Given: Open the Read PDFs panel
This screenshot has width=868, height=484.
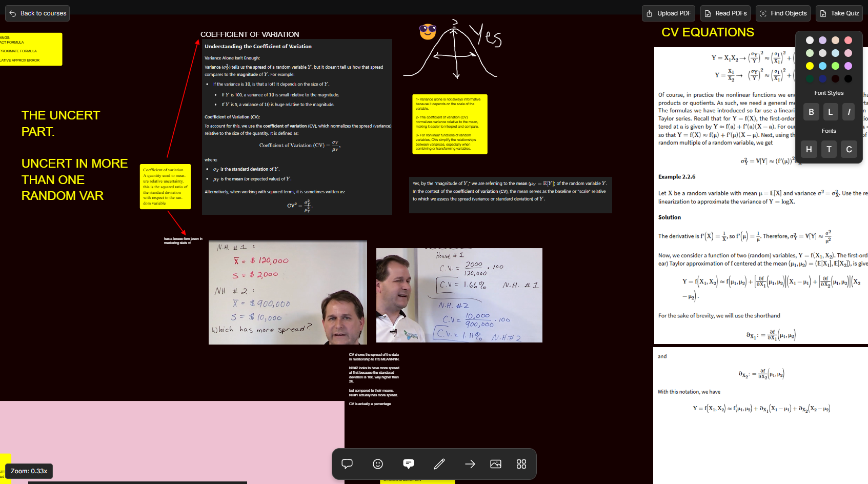Looking at the screenshot, I should [x=725, y=13].
